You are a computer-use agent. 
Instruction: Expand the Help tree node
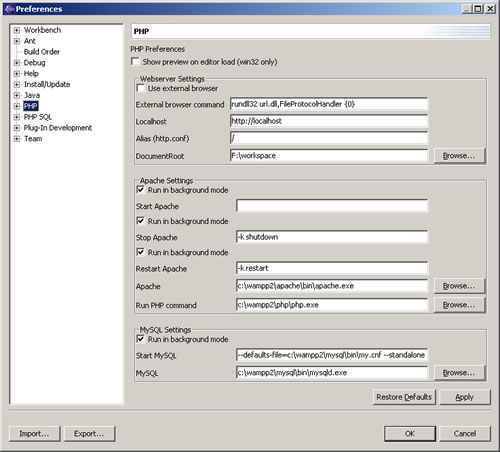[x=17, y=74]
